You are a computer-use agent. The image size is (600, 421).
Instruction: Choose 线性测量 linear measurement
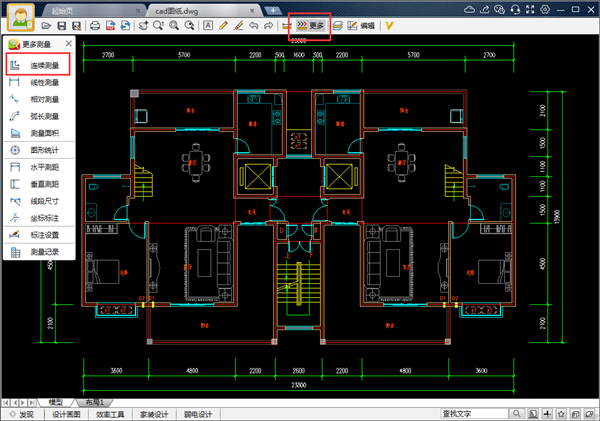(42, 82)
